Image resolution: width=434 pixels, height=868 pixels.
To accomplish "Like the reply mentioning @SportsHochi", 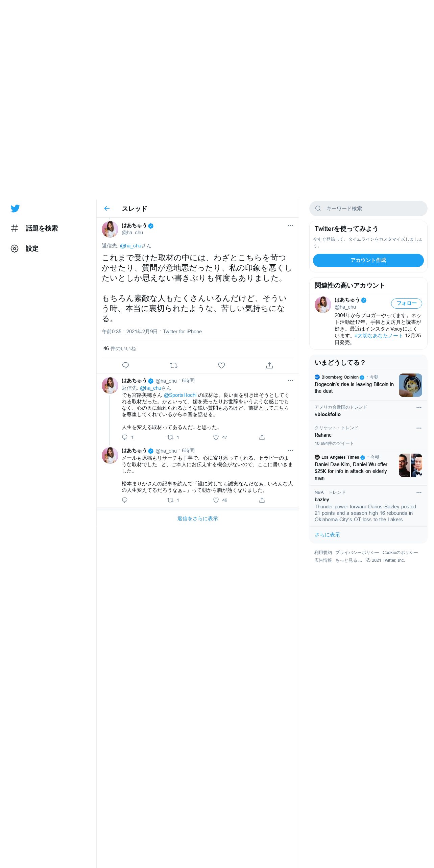I will click(216, 437).
